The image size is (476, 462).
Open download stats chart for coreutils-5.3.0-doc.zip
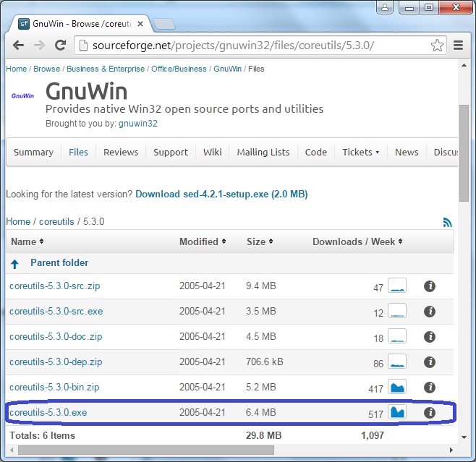coord(397,335)
